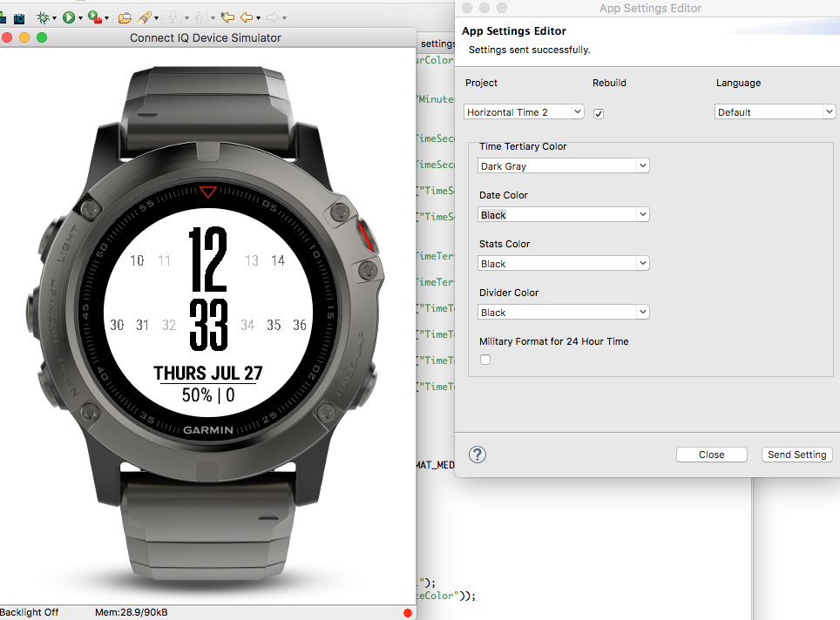Click the grayed-out Next Annotation icon

(173, 17)
